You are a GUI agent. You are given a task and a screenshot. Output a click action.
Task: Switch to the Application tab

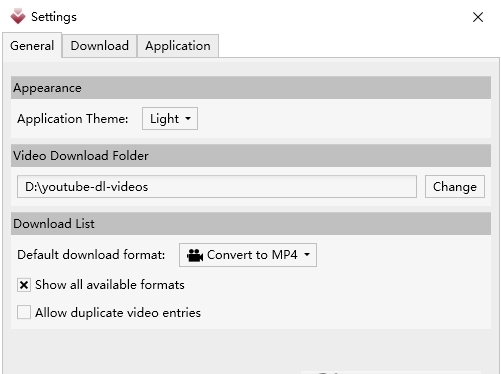coord(178,46)
